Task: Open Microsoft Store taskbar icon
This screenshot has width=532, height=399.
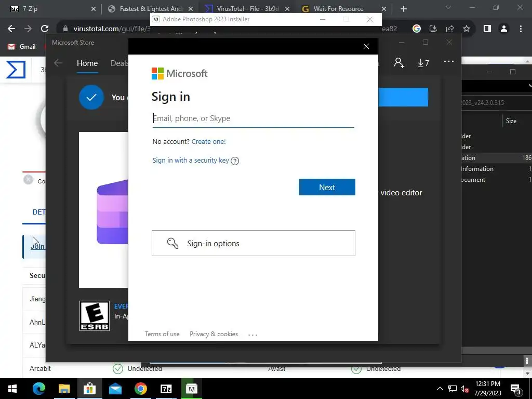Action: point(89,389)
